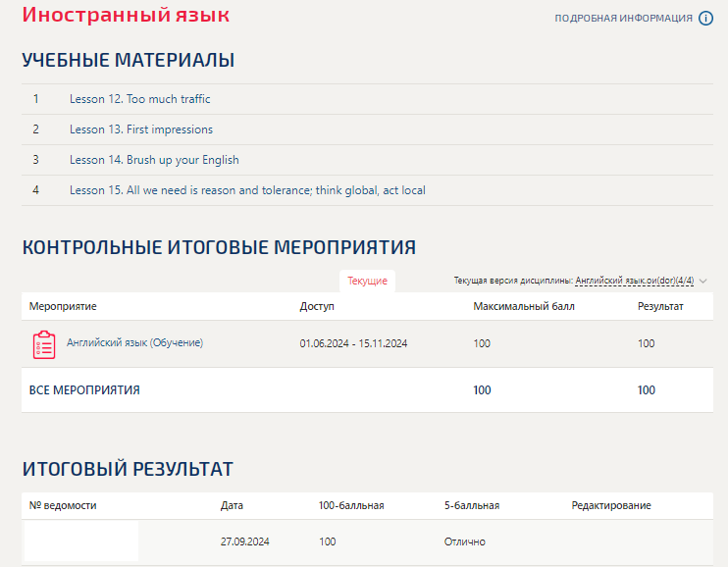Select the ВСЕ МЕРОПРИЯТИЯ summary row
Image resolution: width=728 pixels, height=567 pixels.
coord(84,390)
